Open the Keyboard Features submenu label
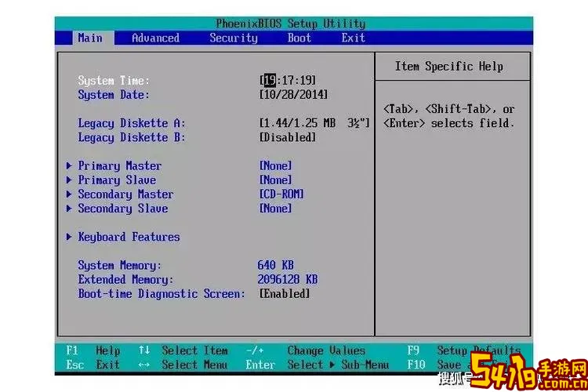Image resolution: width=588 pixels, height=392 pixels. [129, 237]
